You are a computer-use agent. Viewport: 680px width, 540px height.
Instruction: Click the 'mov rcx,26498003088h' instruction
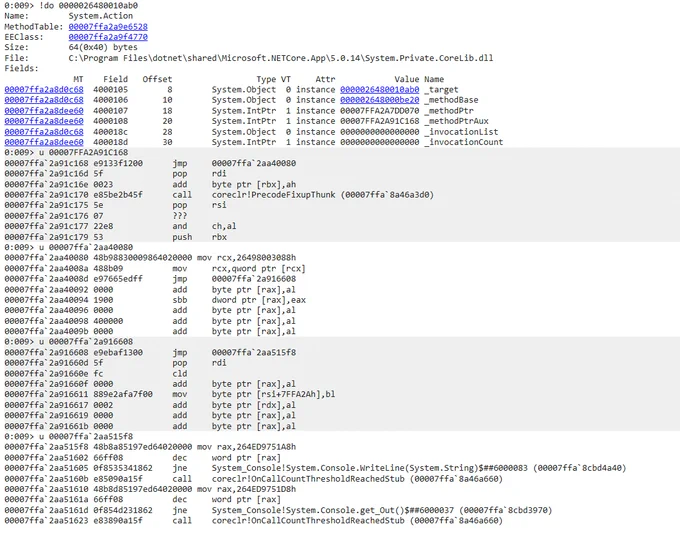(x=246, y=258)
